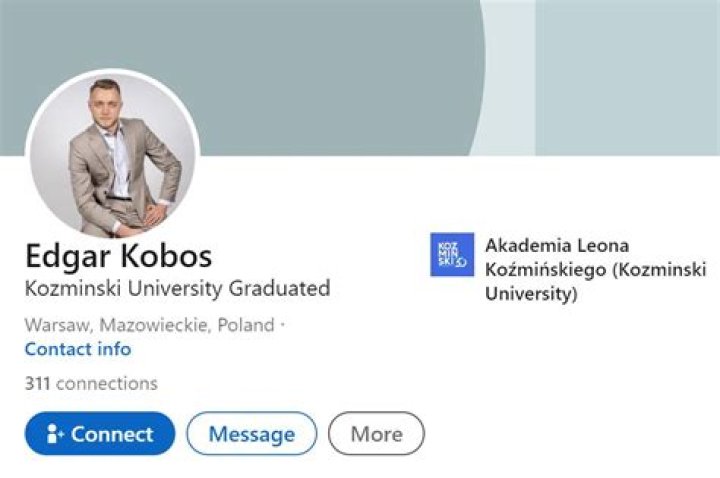View the 311 connections
This screenshot has width=720, height=478.
[91, 383]
